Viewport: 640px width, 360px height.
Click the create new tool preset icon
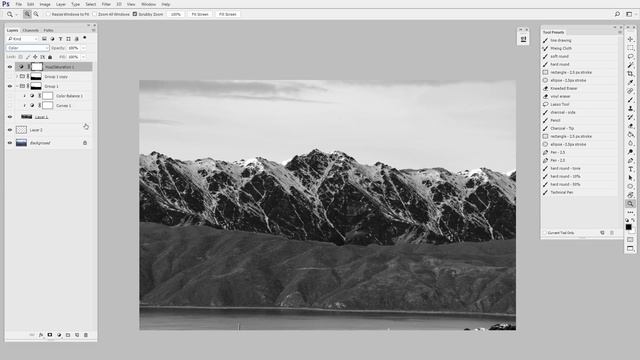[x=602, y=233]
